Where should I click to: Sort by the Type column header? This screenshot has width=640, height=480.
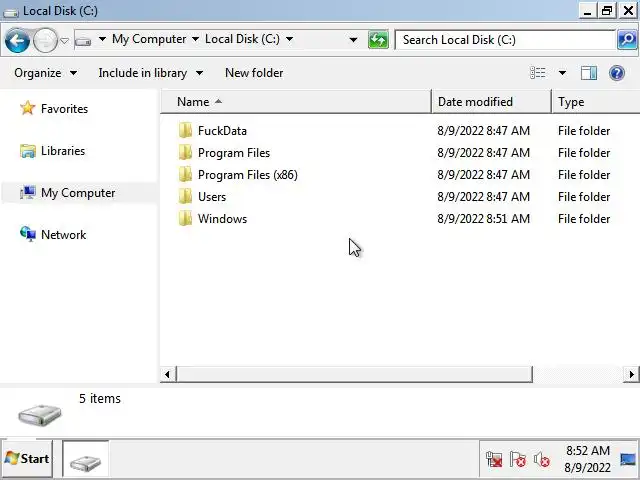[596, 102]
